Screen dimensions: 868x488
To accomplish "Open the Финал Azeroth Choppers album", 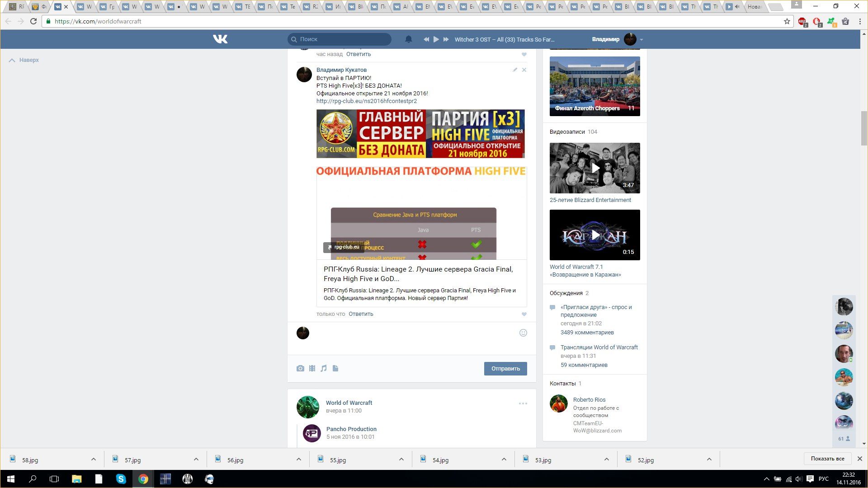I will (595, 86).
